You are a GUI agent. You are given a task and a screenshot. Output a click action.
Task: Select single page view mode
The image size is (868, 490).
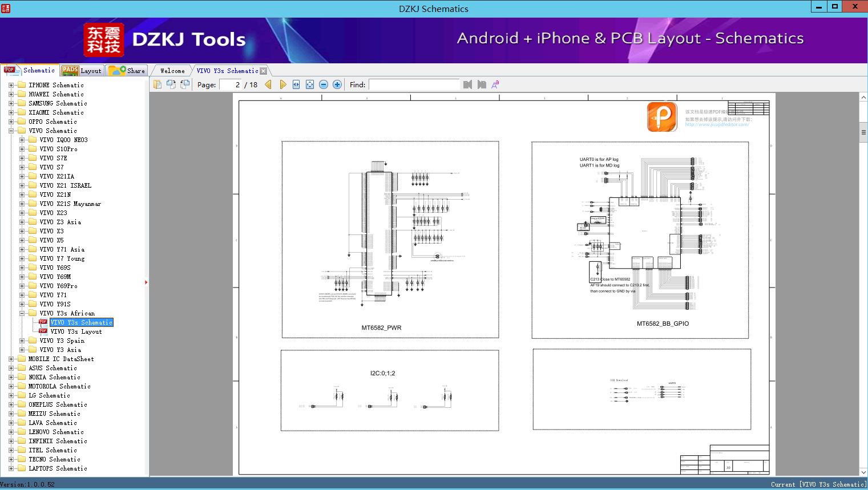click(157, 84)
